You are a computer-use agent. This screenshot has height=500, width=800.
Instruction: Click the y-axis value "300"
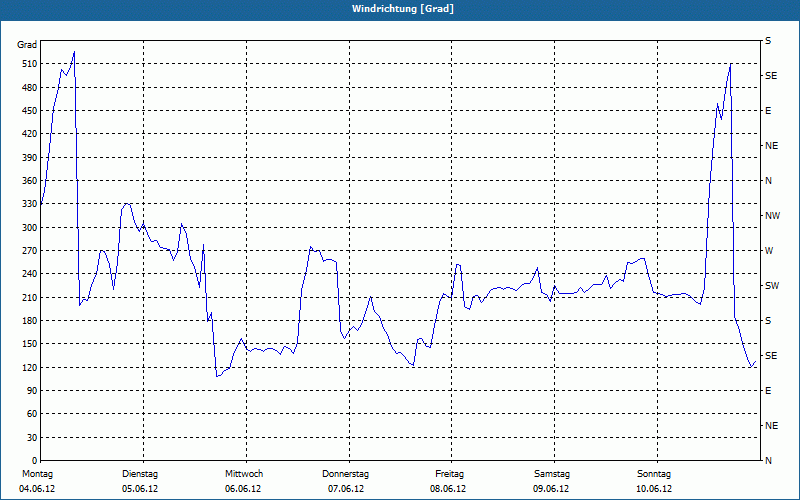click(x=30, y=228)
